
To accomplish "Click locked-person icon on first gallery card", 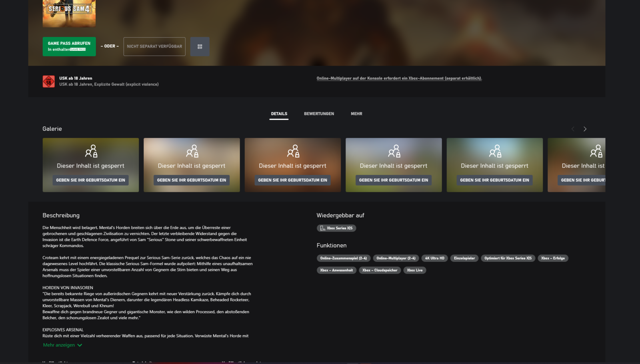I will click(91, 151).
